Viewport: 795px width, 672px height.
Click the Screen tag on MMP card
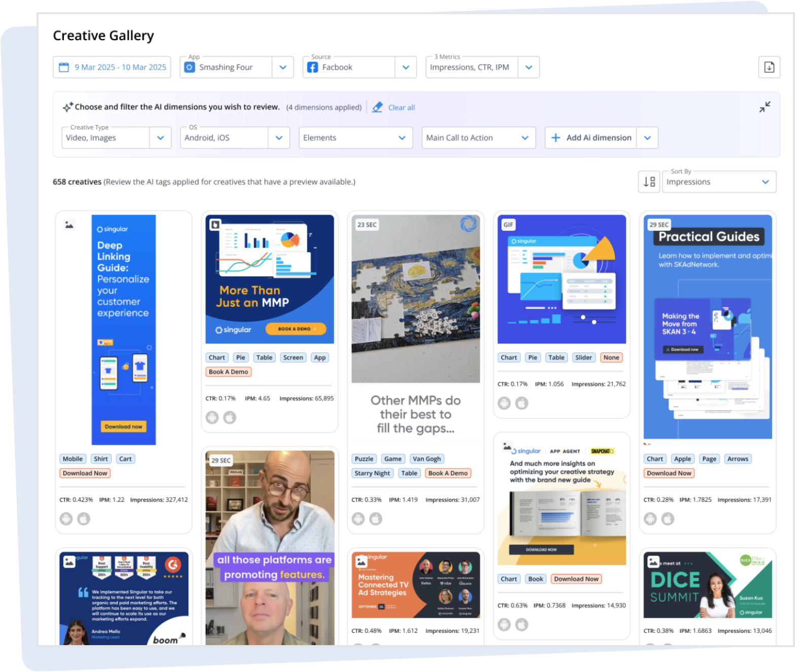[x=293, y=358]
